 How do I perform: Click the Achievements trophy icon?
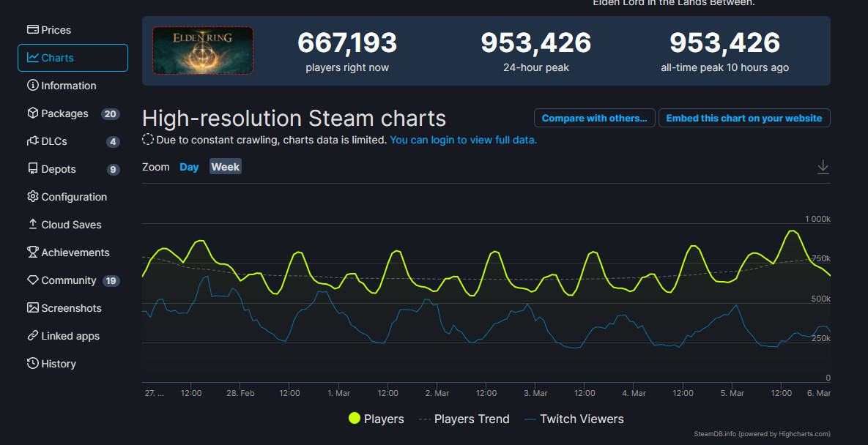coord(33,253)
